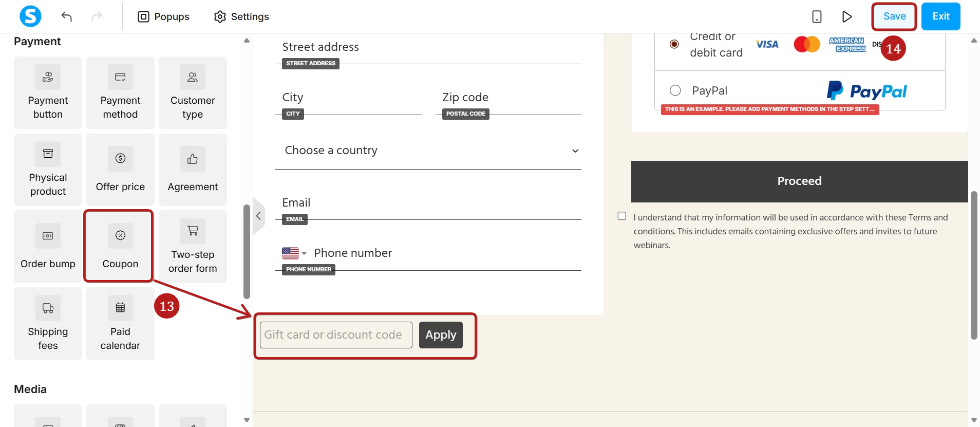Add the Agreement element
The width and height of the screenshot is (980, 427).
[193, 170]
